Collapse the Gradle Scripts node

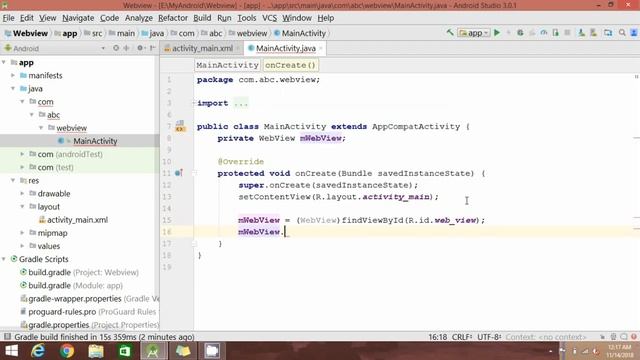4,259
